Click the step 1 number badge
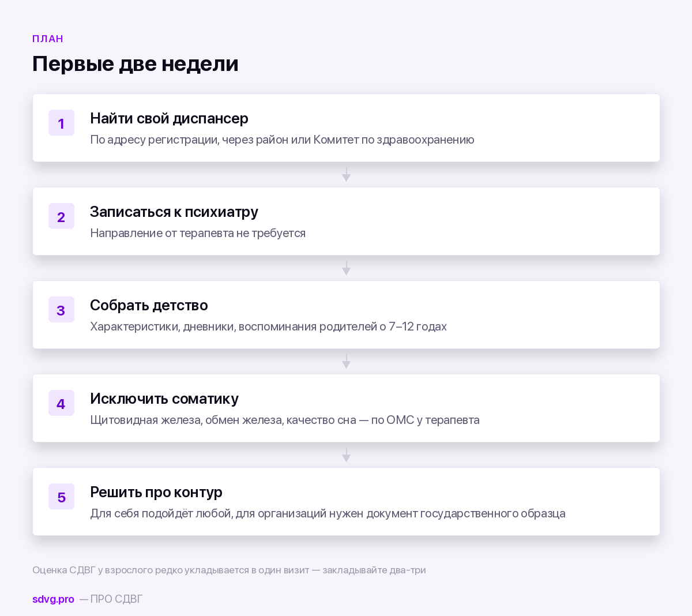The image size is (692, 616). (61, 123)
